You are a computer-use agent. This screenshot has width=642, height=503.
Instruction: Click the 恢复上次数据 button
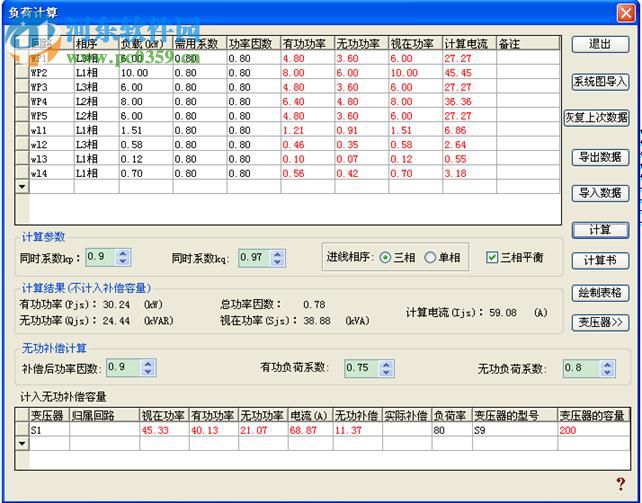click(x=597, y=118)
